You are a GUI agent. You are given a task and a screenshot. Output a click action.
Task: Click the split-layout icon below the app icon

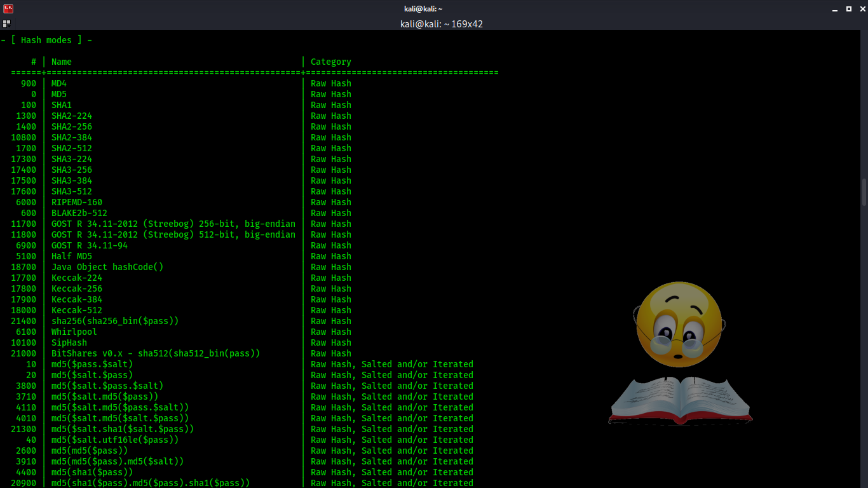tap(6, 22)
